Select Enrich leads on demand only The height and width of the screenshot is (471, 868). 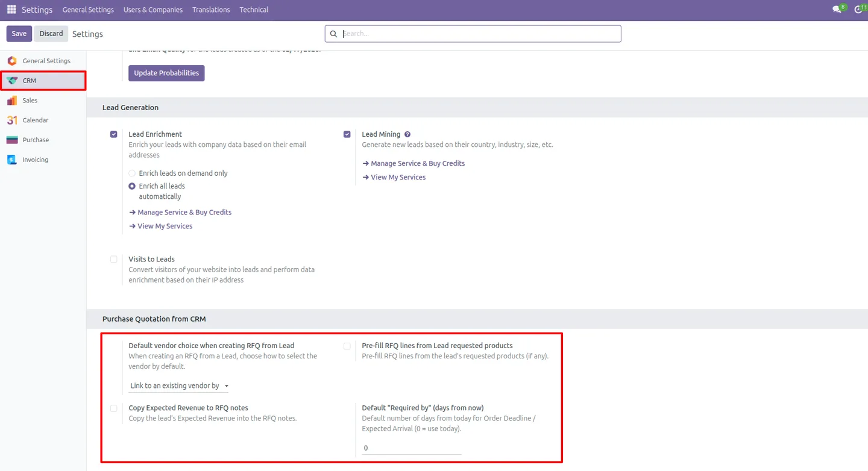132,173
